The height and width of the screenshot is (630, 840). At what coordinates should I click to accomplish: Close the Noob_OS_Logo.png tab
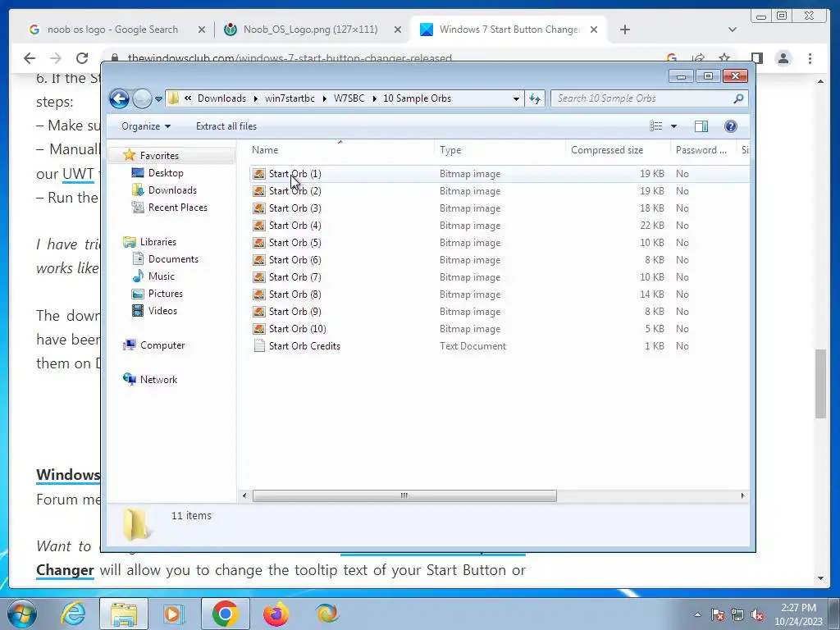point(398,30)
